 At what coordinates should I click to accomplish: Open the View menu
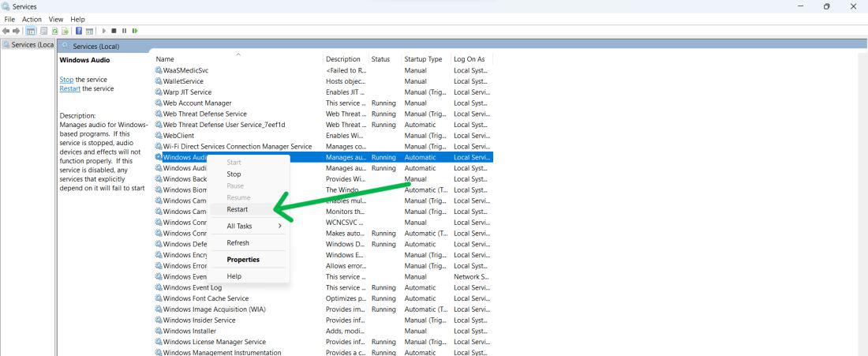pos(56,20)
